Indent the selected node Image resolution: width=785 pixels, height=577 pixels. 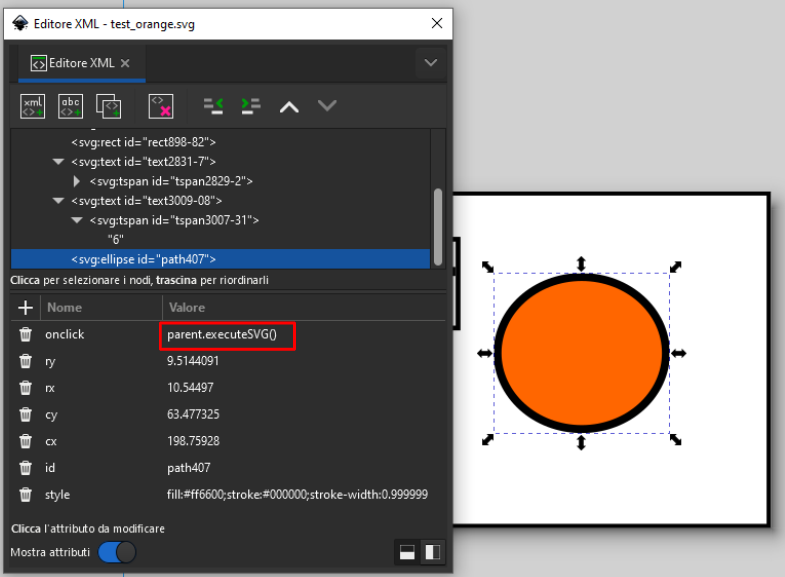(x=250, y=105)
